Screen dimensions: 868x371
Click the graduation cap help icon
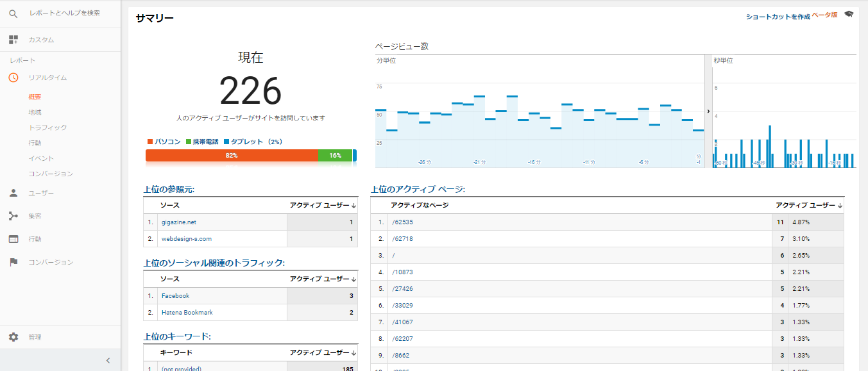pos(849,14)
